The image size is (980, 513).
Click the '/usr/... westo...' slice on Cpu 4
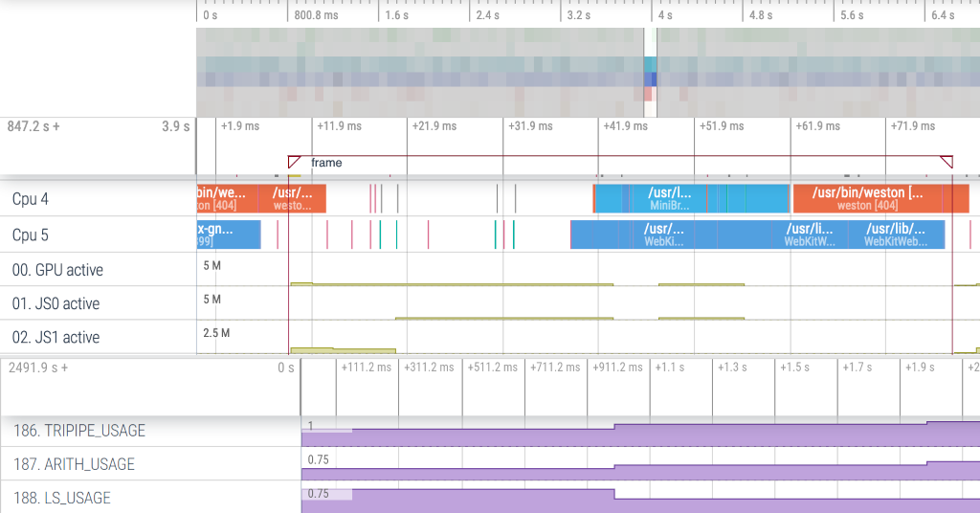coord(292,199)
